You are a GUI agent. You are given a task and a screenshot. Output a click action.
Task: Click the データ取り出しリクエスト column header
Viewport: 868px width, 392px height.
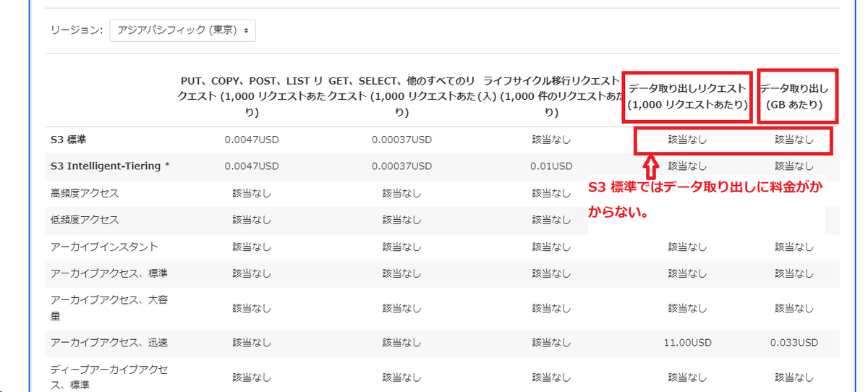tap(686, 96)
